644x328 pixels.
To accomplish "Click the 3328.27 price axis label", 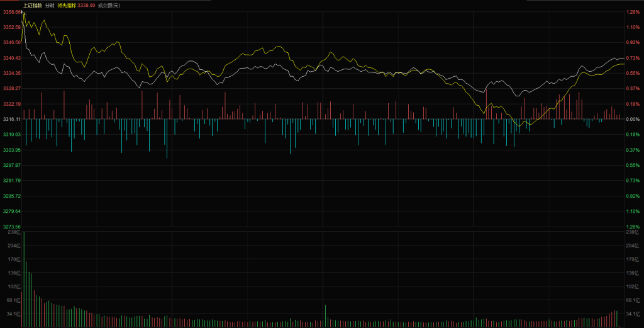I will [x=11, y=88].
